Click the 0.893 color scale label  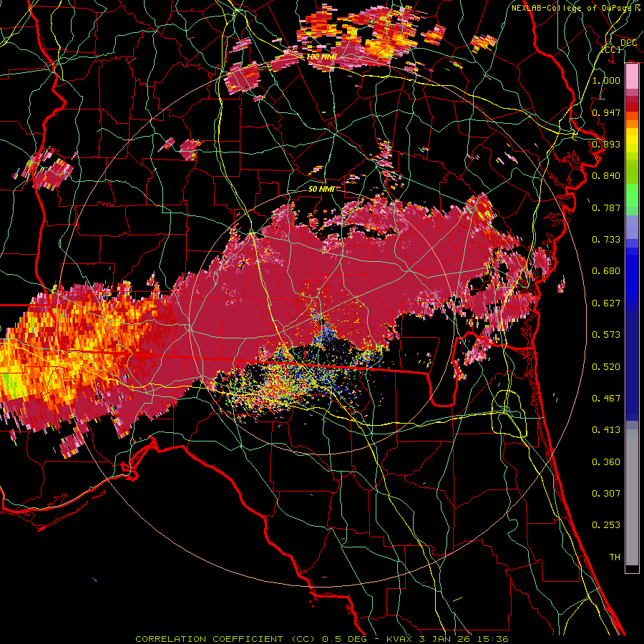(606, 144)
